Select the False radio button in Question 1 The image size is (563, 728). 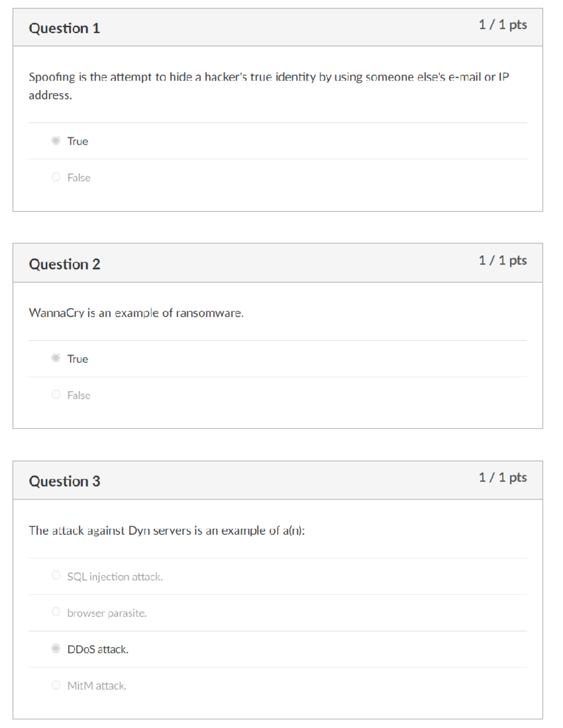[56, 177]
